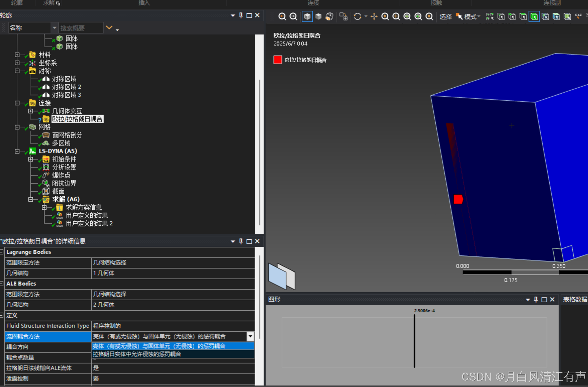Select the 爆炸点 item
The image size is (588, 387).
pyautogui.click(x=61, y=175)
